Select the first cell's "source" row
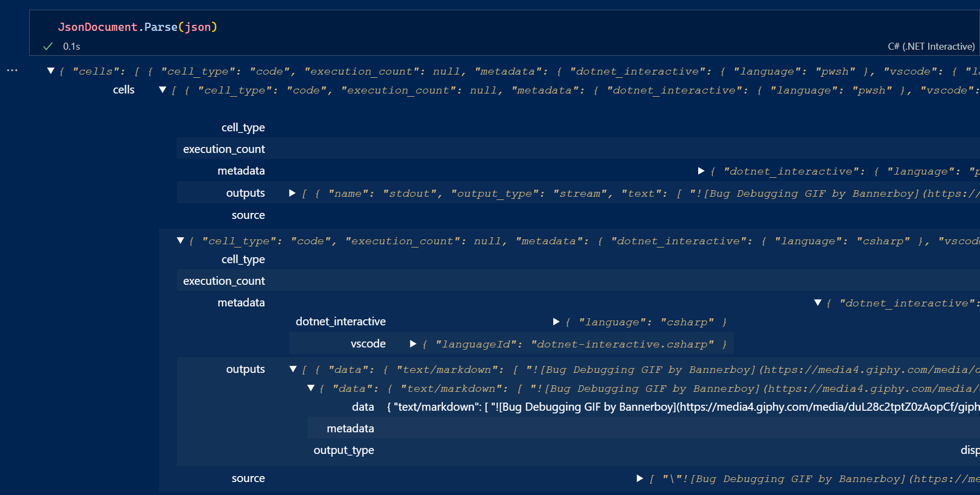The width and height of the screenshot is (980, 495). (248, 215)
